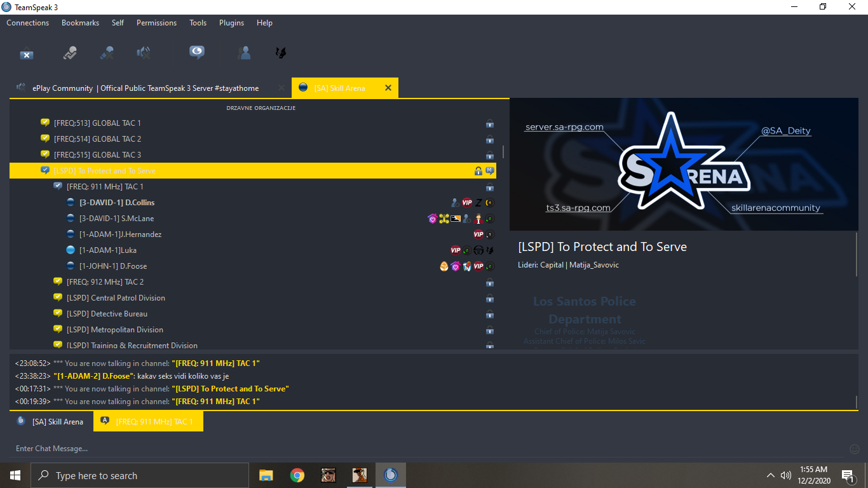Select user [1-ADAM-1]J.Hernandez
Viewport: 868px width, 488px height.
(x=120, y=234)
